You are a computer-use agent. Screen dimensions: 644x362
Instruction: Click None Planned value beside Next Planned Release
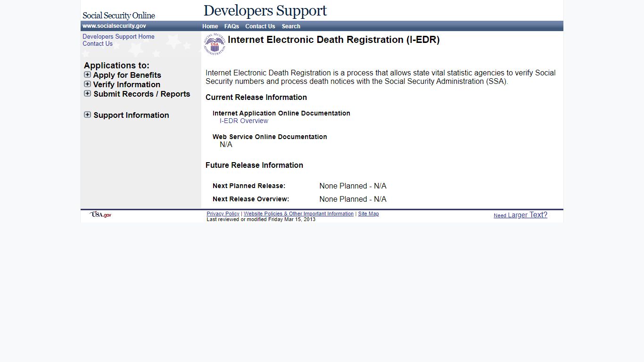point(353,186)
